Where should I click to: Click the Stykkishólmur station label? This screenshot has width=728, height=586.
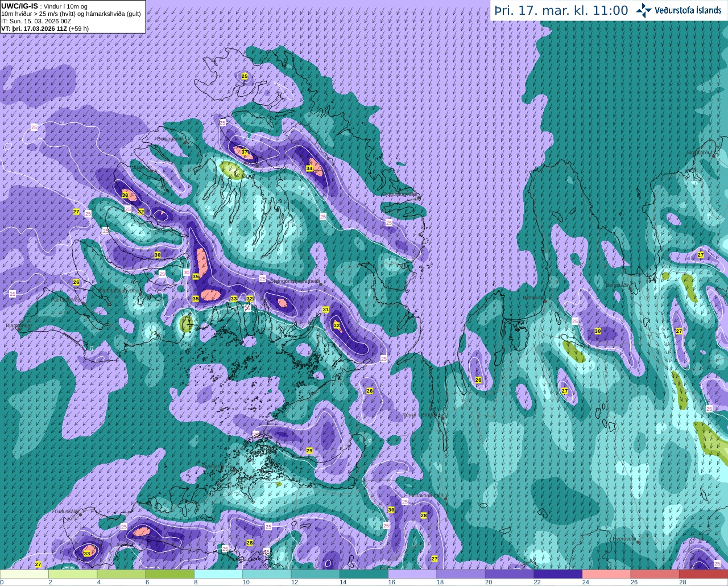tap(218, 467)
